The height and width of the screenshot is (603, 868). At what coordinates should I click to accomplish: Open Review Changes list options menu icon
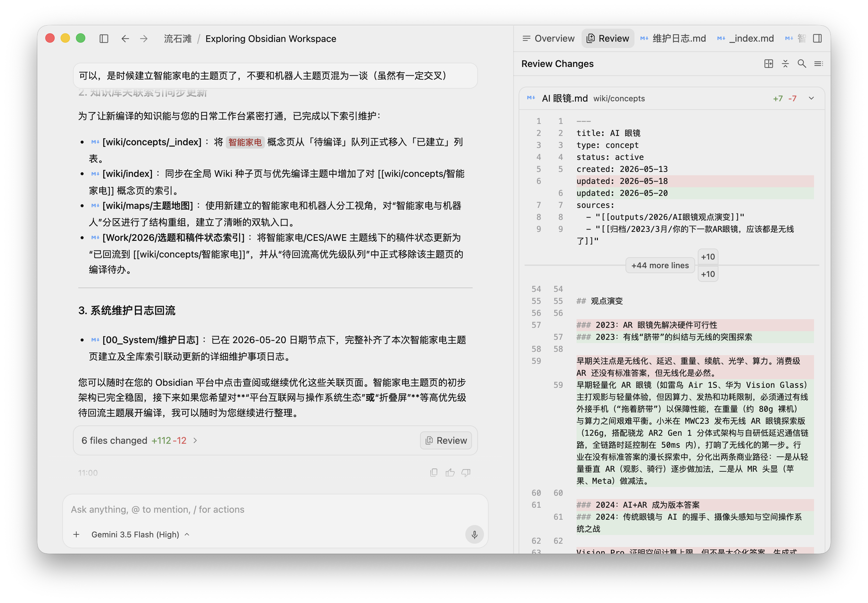(818, 64)
